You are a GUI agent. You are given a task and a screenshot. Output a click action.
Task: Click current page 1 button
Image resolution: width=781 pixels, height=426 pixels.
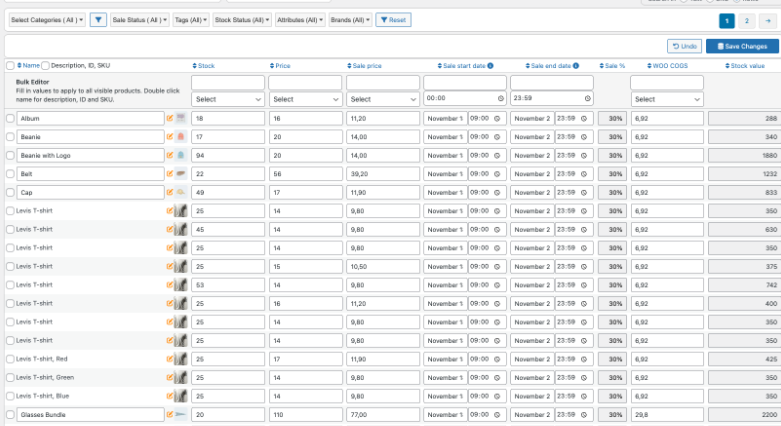[x=727, y=21]
